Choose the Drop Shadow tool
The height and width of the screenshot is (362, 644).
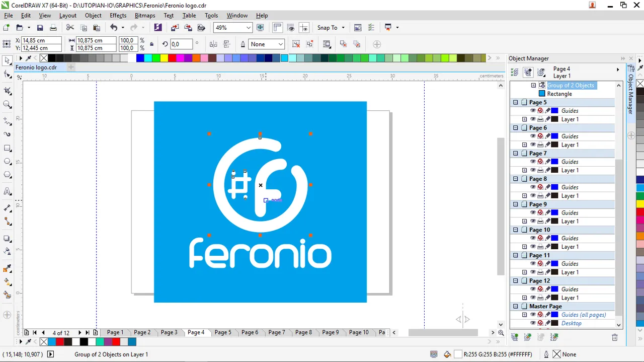[x=7, y=238]
